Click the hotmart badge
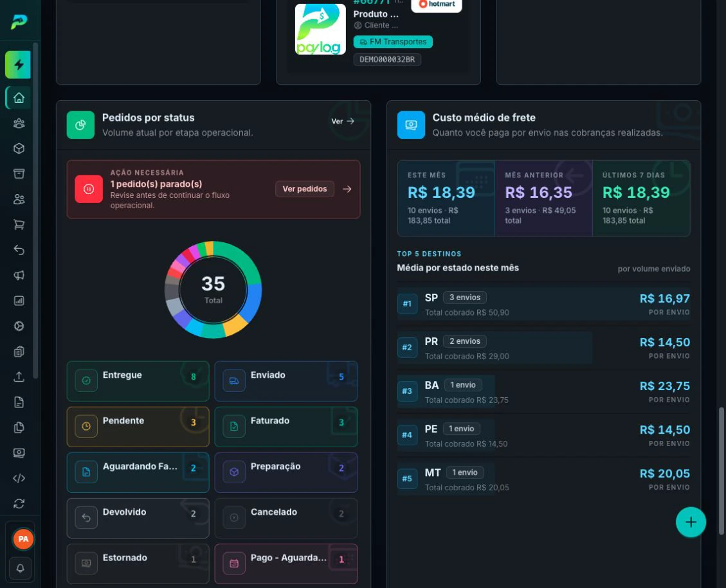Viewport: 726px width, 588px height. (x=437, y=4)
